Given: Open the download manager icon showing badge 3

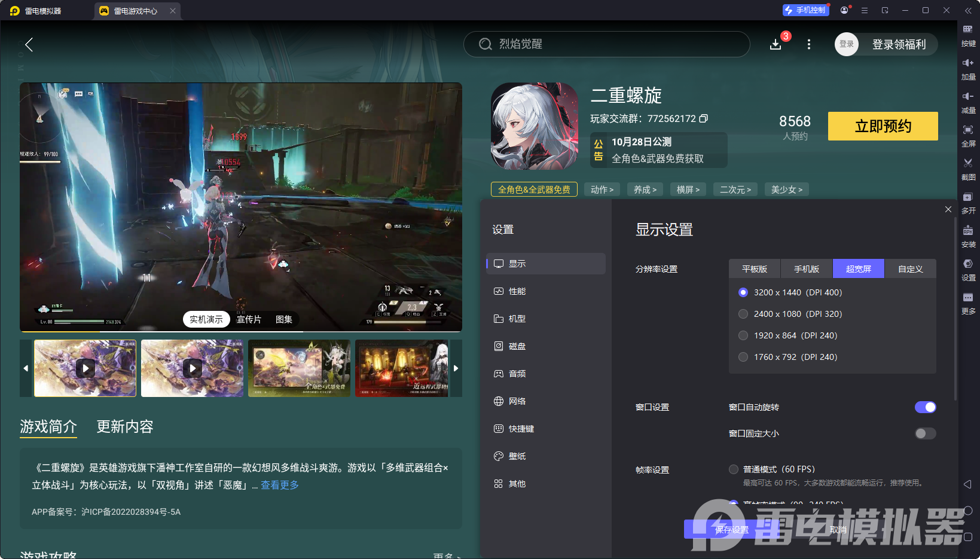Looking at the screenshot, I should click(x=776, y=44).
